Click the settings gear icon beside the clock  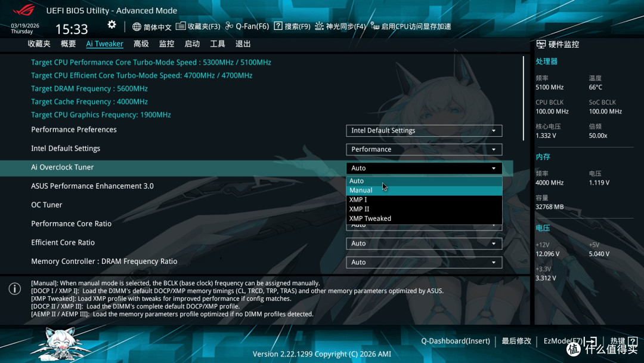tap(112, 24)
